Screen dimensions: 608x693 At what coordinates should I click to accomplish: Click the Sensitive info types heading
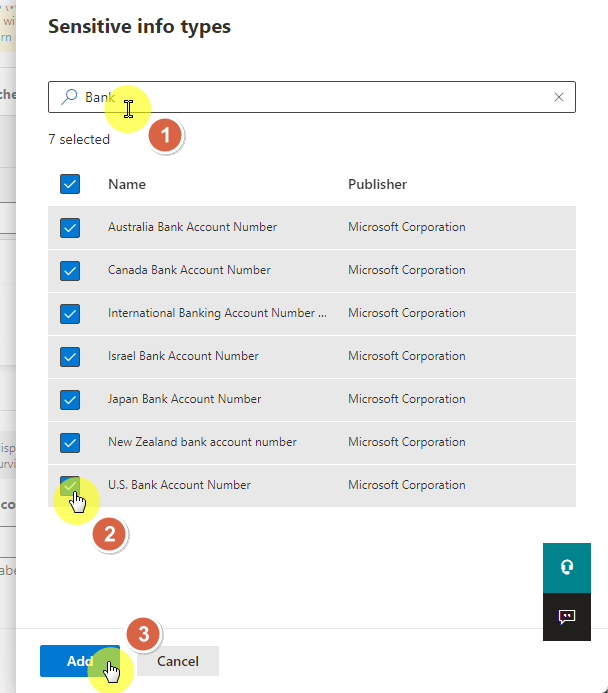139,27
